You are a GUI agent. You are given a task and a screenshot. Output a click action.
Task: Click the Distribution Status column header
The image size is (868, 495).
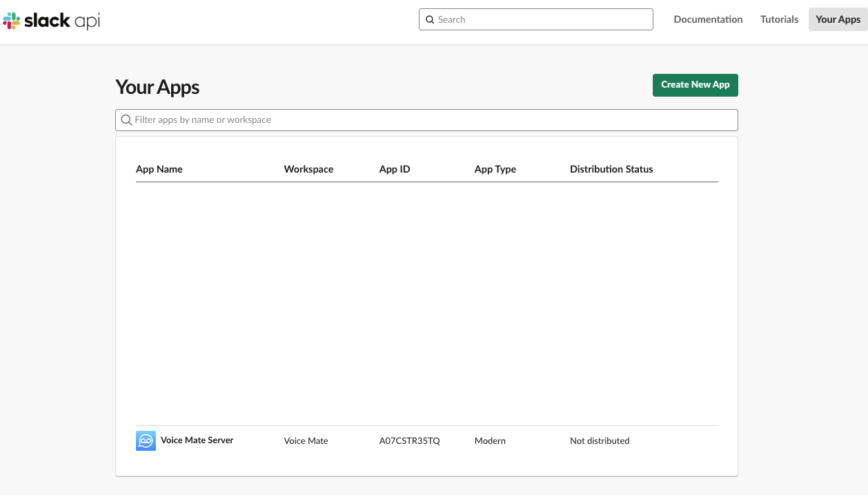pos(611,169)
